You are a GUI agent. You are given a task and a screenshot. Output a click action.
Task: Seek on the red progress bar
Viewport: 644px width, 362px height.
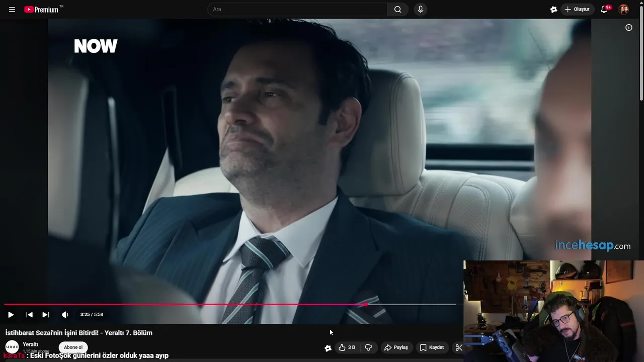point(230,304)
